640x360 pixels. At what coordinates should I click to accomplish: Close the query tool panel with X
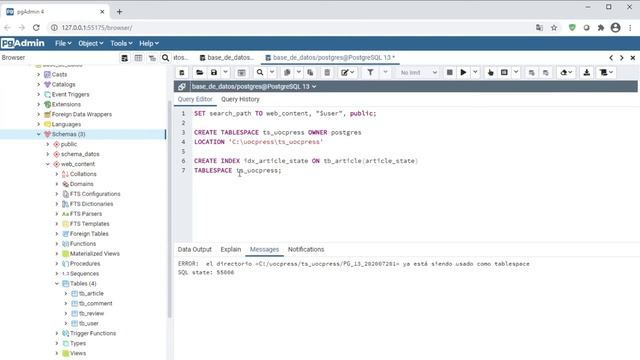[633, 58]
